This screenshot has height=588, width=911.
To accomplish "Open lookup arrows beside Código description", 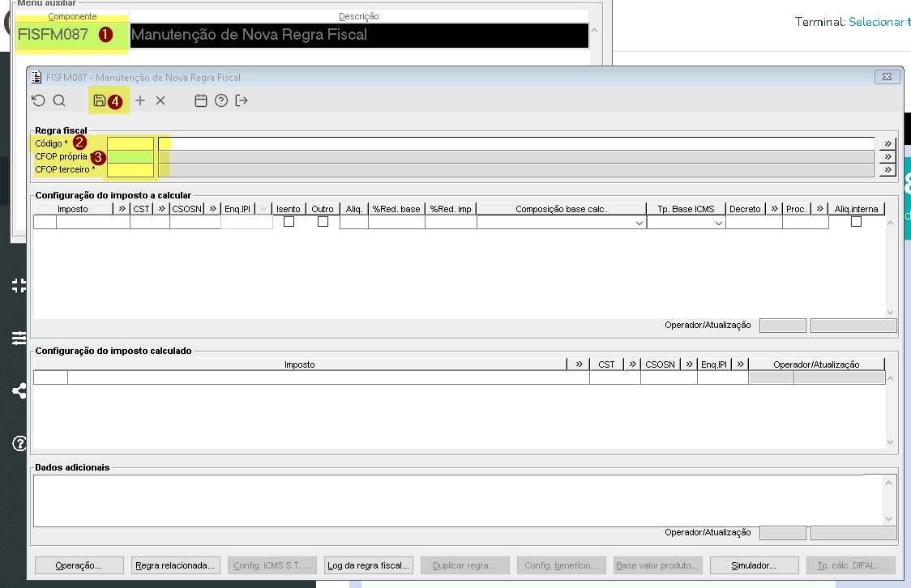I will [887, 143].
